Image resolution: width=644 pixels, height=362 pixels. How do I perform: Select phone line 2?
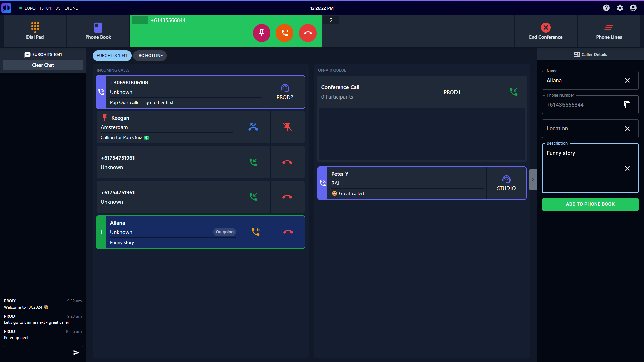331,20
